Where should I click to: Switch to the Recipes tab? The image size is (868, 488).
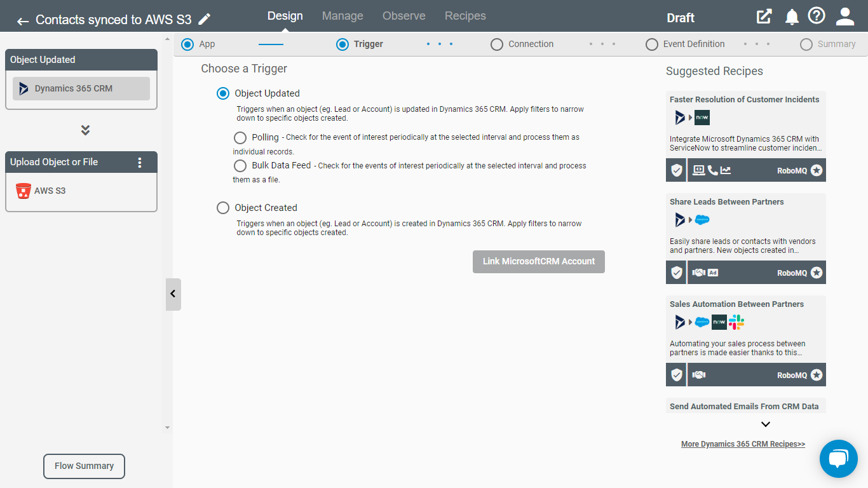(x=465, y=16)
